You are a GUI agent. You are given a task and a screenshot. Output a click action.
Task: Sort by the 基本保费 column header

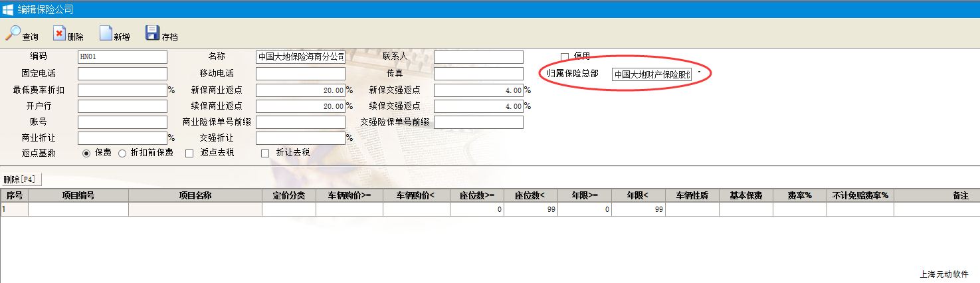(x=745, y=195)
